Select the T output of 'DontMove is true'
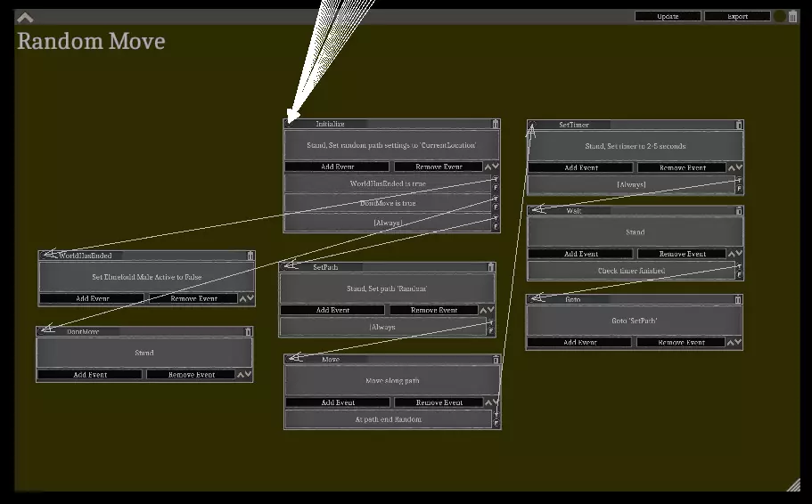Screen dimensions: 812x504 point(496,199)
